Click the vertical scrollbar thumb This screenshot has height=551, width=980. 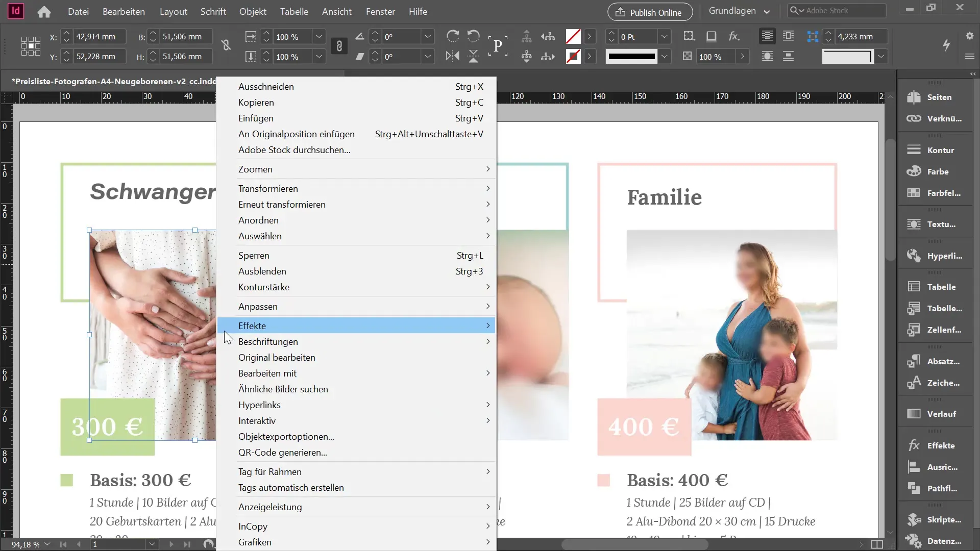point(890,199)
